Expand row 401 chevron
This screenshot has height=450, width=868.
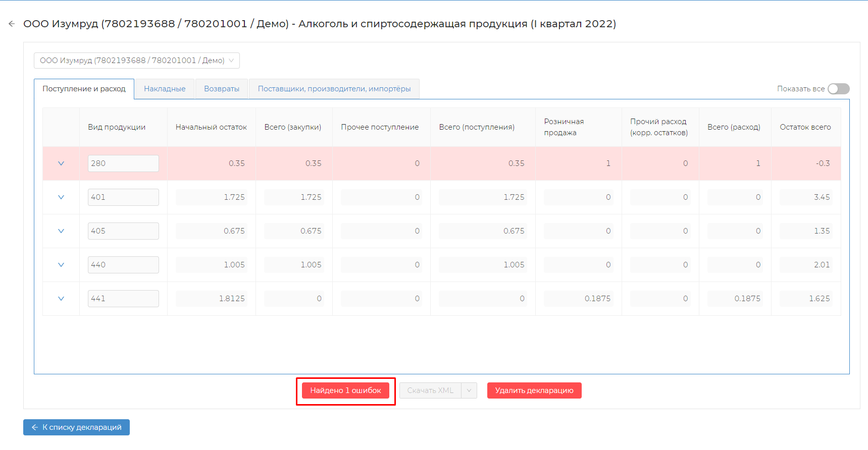pos(61,197)
